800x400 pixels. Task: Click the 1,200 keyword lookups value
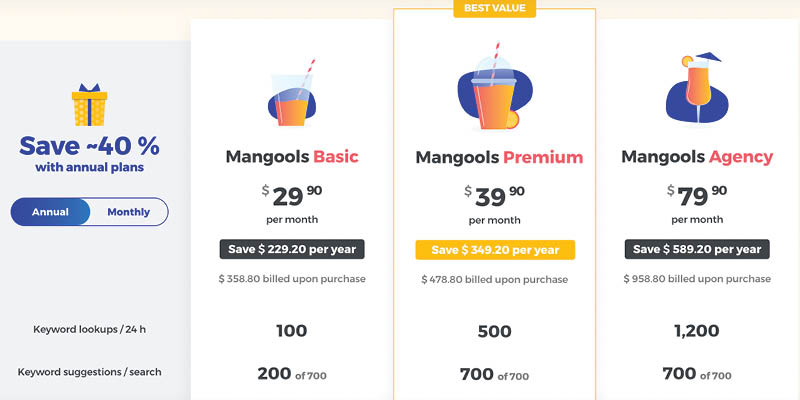click(x=696, y=331)
